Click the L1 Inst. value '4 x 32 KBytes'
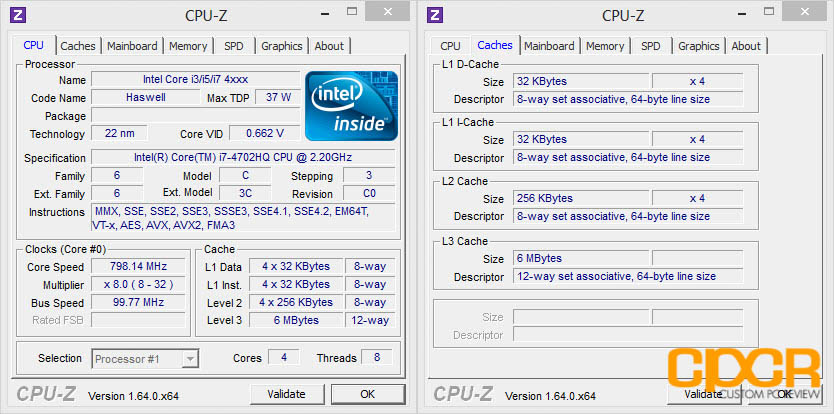 (296, 284)
